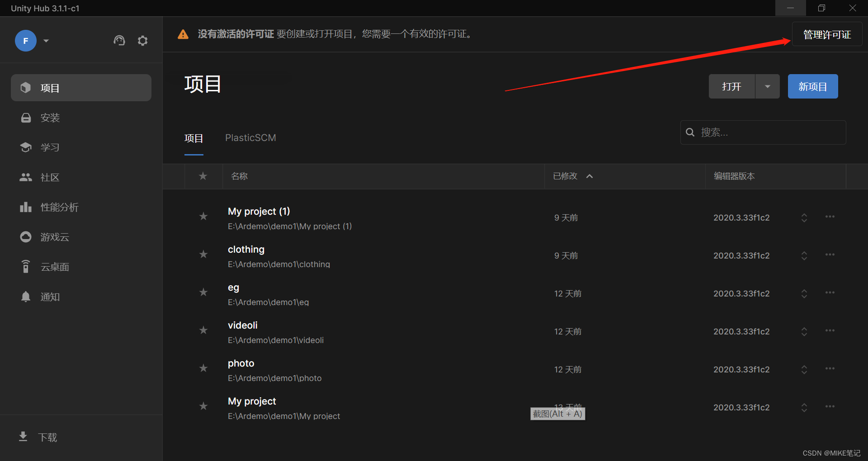
Task: Star the eg project
Action: tap(203, 292)
